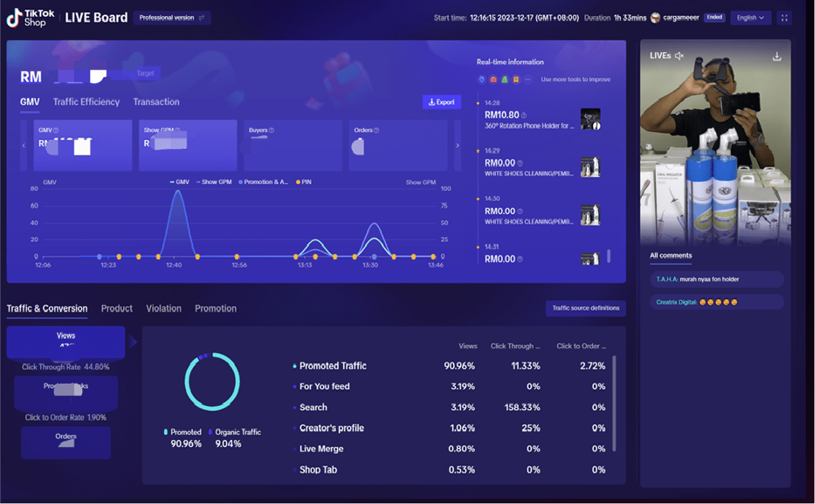Switch the Professional version toggle
815x504 pixels.
tap(172, 17)
